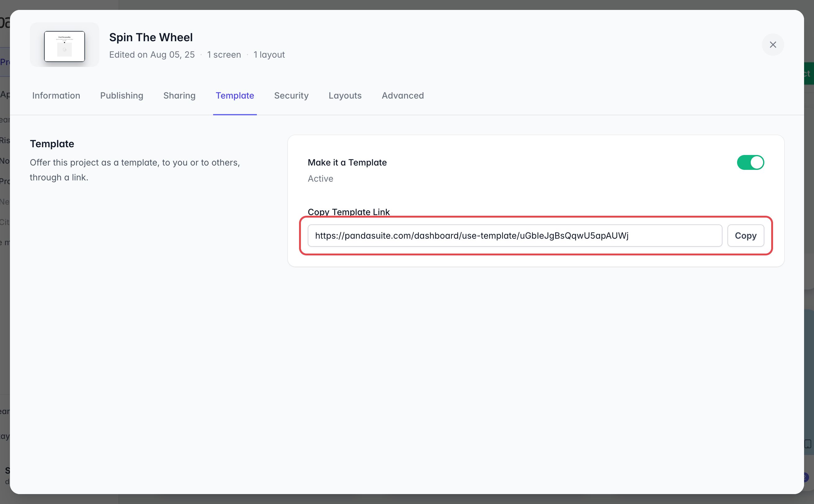The width and height of the screenshot is (814, 504).
Task: Toggle off Make it a Template switch
Action: [750, 163]
